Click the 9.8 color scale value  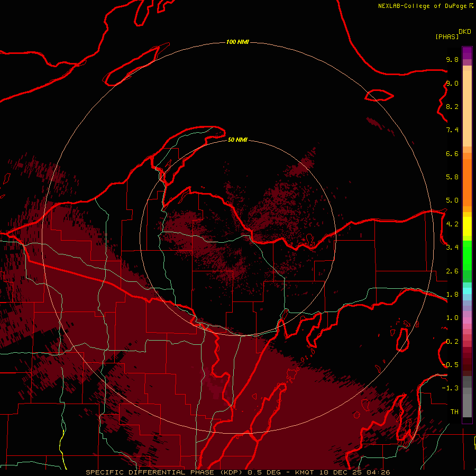pyautogui.click(x=452, y=59)
